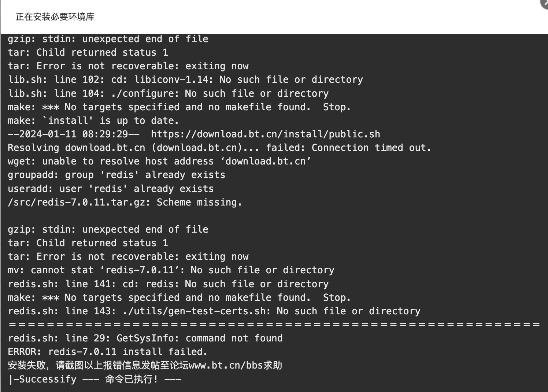Click the wget unable to resolve host line

coord(159,162)
